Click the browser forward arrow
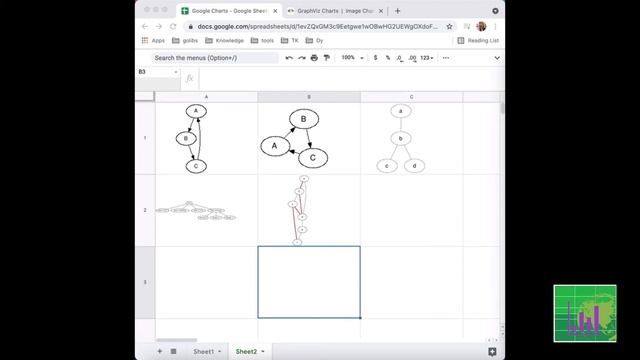The width and height of the screenshot is (640, 360). click(159, 27)
